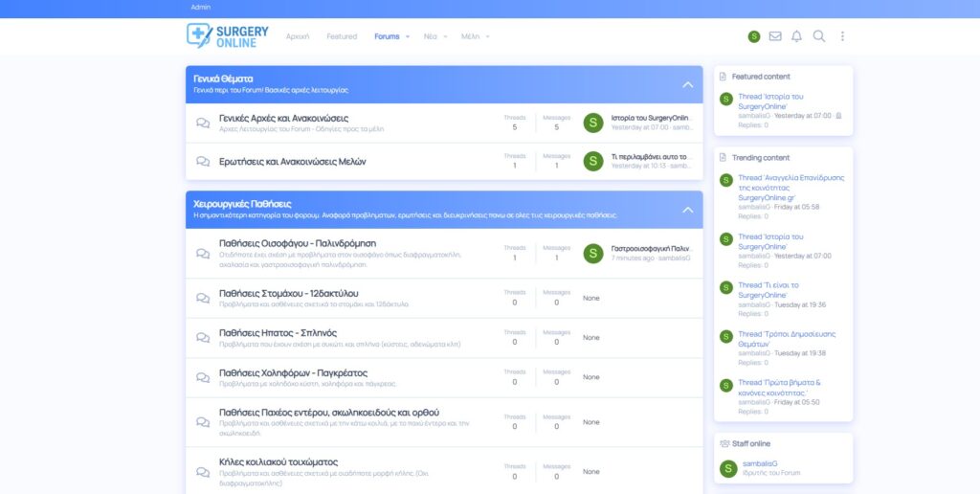The image size is (980, 494).
Task: Click the Admin link in top bar
Action: click(x=200, y=7)
